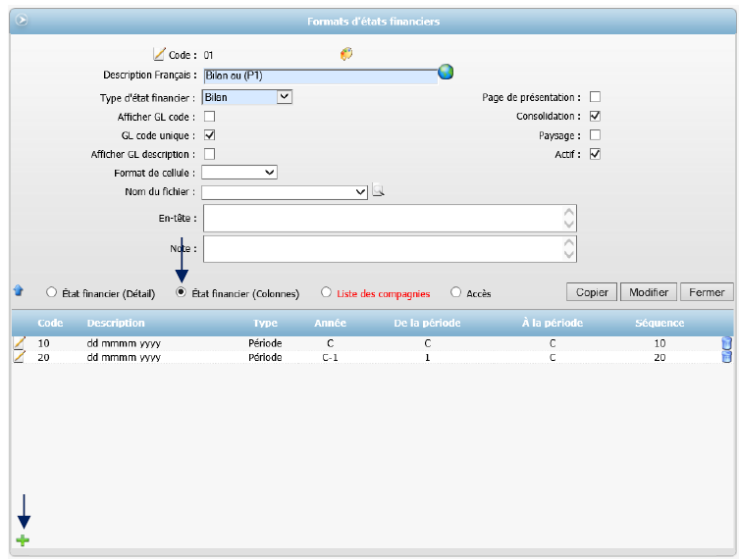Toggle the Paysage checkbox
Screen dimensions: 739x560
point(595,135)
